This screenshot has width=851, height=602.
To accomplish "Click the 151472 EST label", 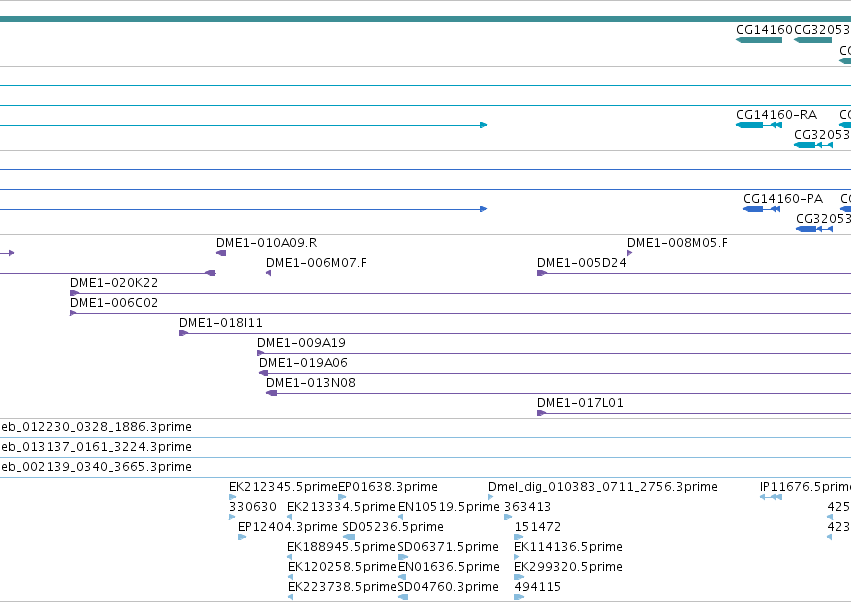I will pyautogui.click(x=538, y=527).
